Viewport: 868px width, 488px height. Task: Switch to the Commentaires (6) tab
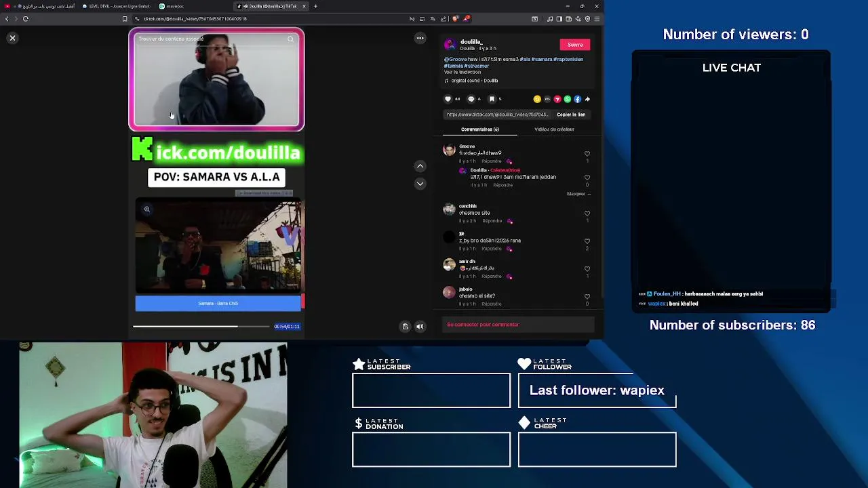[x=479, y=129]
